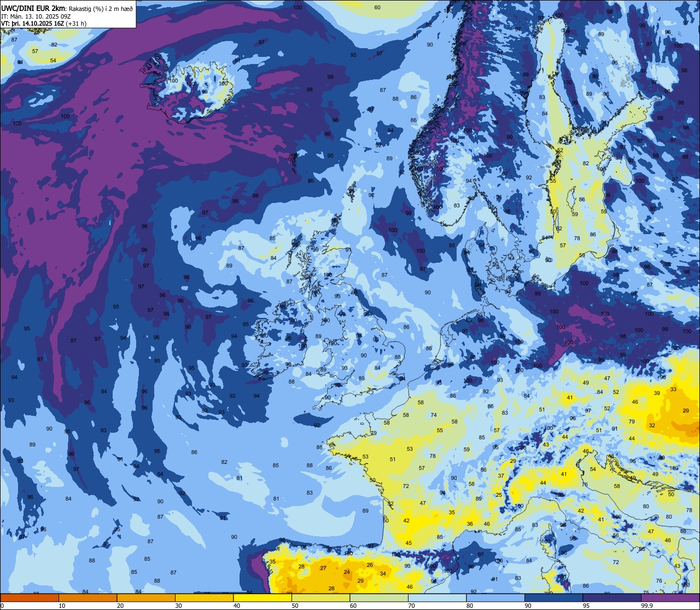
Task: Click legend swatch between 95 and 99.9
Action: pyautogui.click(x=612, y=597)
